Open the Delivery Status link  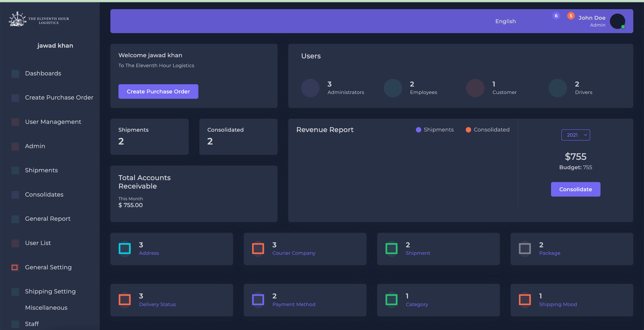(x=157, y=304)
